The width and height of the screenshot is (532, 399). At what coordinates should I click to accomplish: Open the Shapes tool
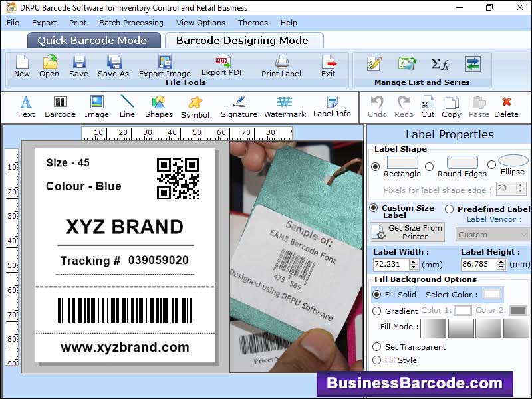click(158, 105)
